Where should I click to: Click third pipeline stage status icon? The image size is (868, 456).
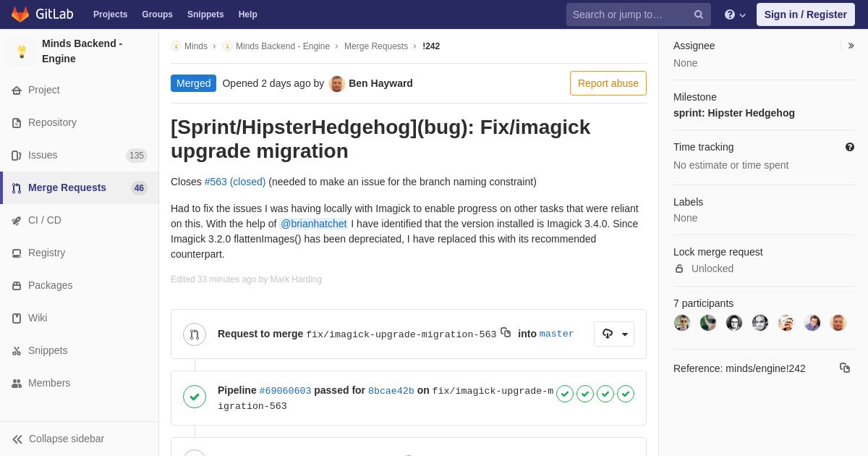tap(605, 394)
